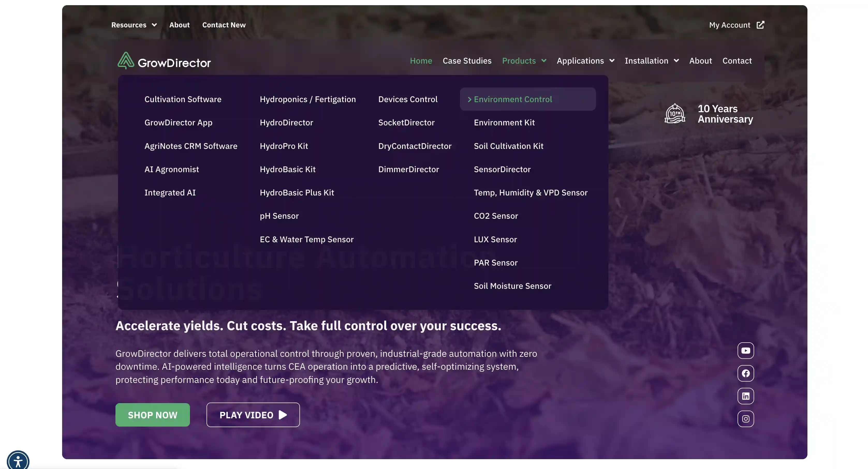Image resolution: width=868 pixels, height=469 pixels.
Task: Open HydroPro Kit product link
Action: [284, 146]
